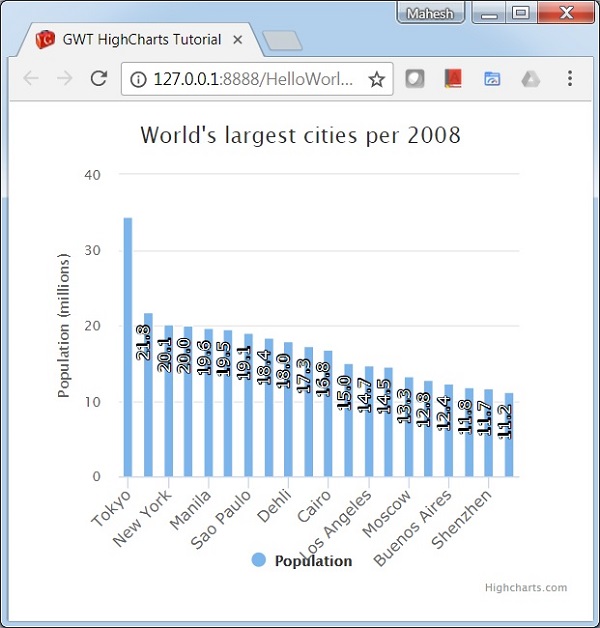Click the gray shield extension icon

click(415, 78)
